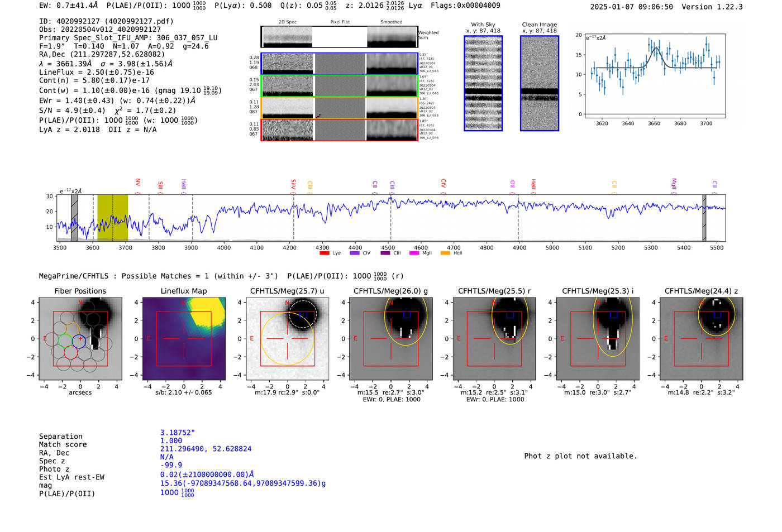782x532 pixels.
Task: Click the HeII orange legend swatch
Action: (445, 253)
